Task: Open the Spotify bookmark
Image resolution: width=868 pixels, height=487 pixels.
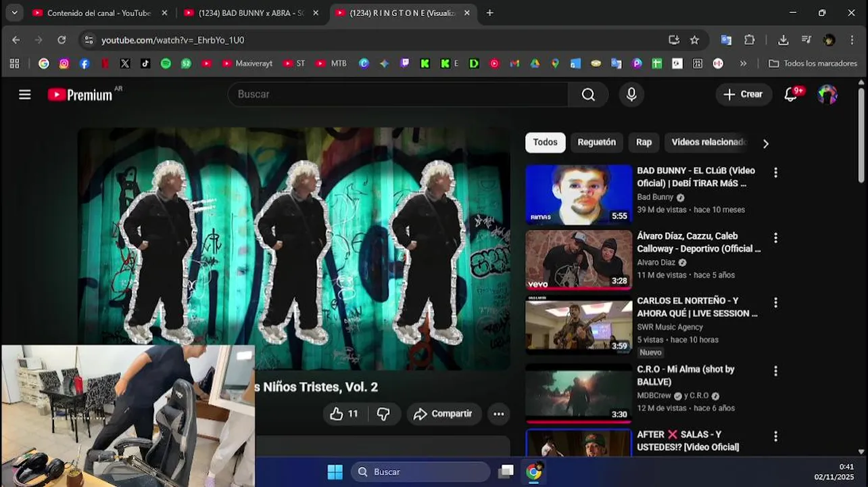Action: pos(166,64)
